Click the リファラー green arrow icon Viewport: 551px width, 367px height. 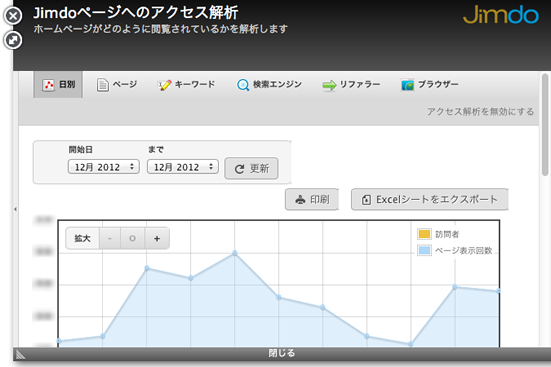[x=329, y=85]
